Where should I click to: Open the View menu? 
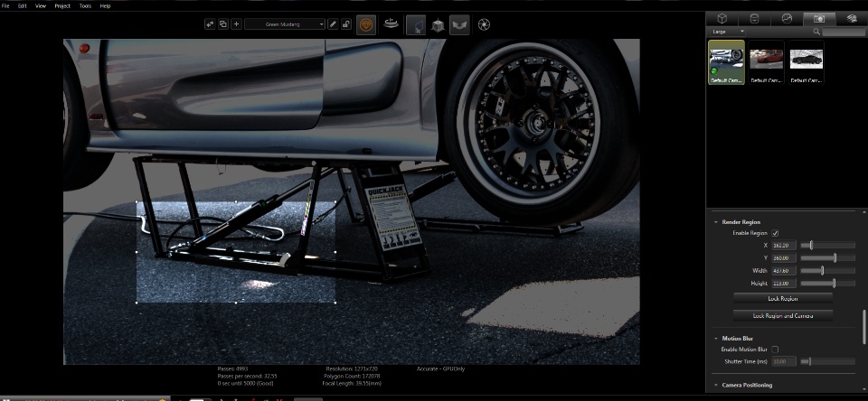[x=41, y=5]
